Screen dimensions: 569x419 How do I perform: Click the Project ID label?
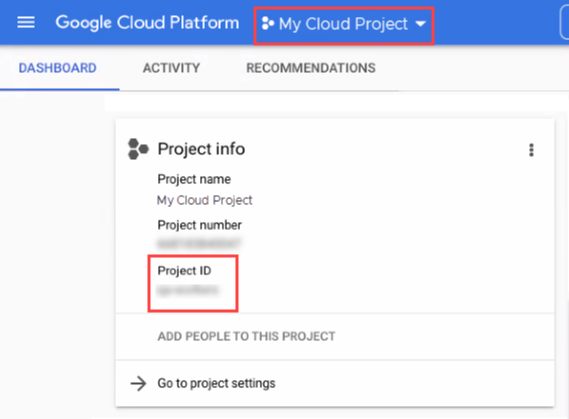pyautogui.click(x=184, y=271)
